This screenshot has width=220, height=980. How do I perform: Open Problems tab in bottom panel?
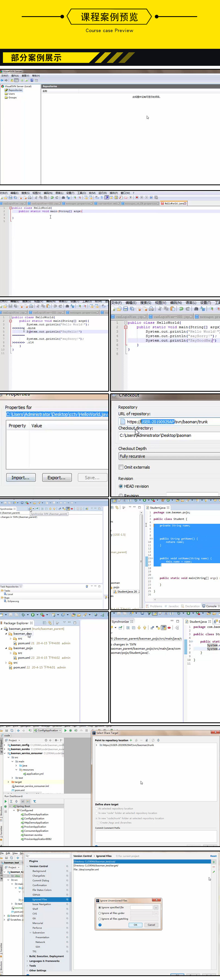click(154, 606)
